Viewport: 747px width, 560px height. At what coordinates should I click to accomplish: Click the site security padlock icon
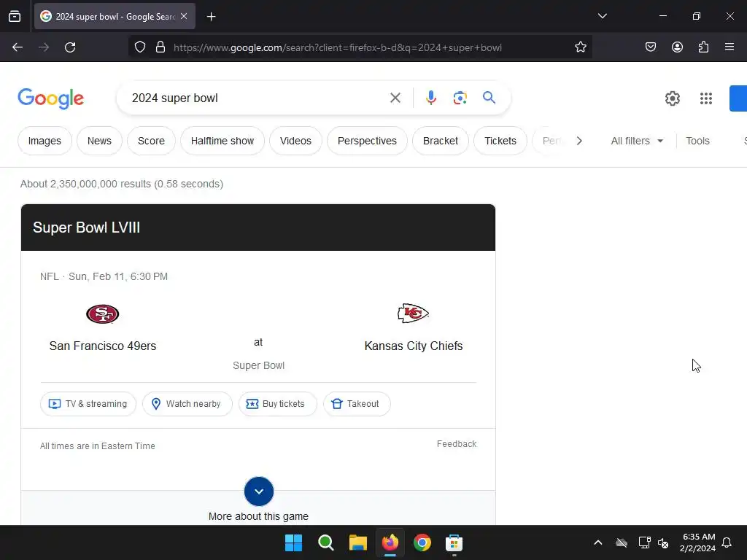(x=160, y=47)
